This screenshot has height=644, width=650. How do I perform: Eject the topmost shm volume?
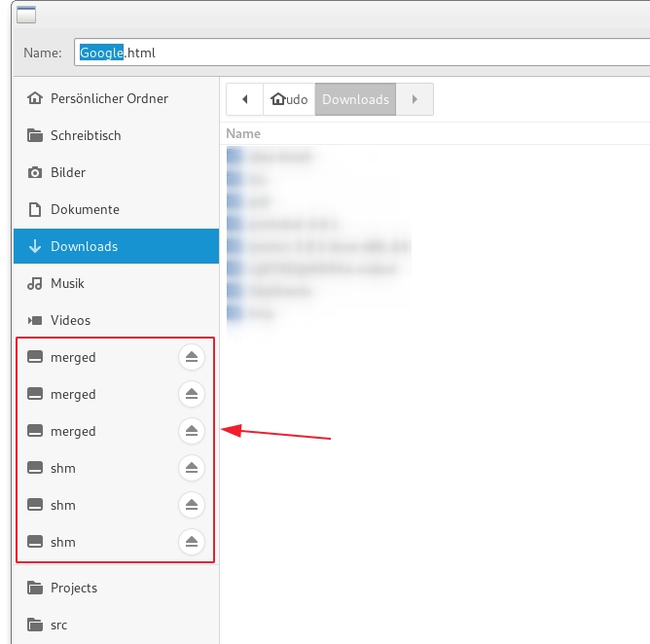(192, 468)
